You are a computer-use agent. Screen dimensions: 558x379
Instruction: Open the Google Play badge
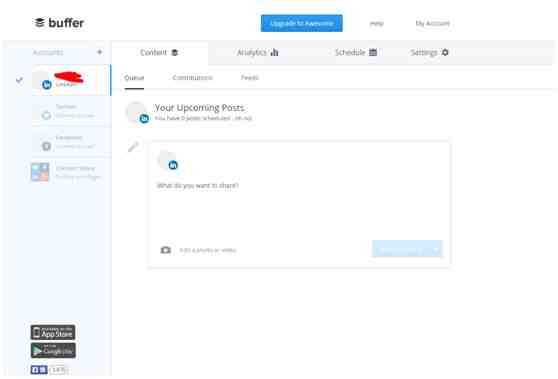53,351
